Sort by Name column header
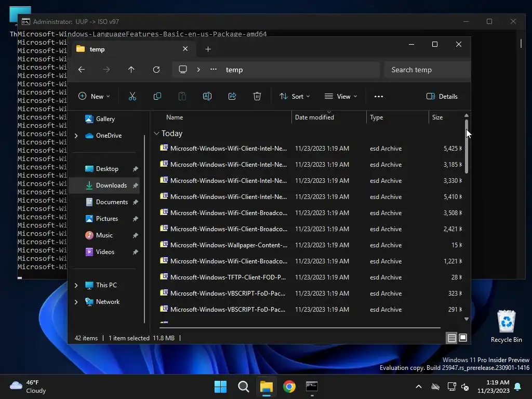This screenshot has height=399, width=532. coord(175,117)
